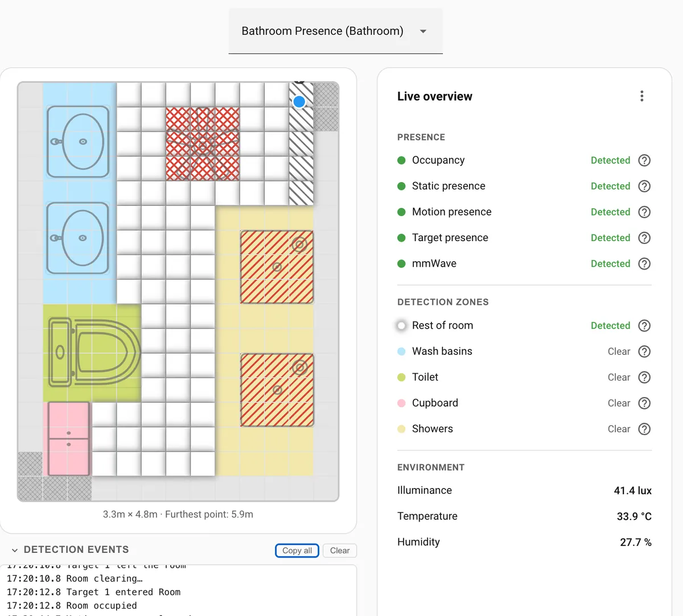This screenshot has width=683, height=616.
Task: Click the 'Room clearing…' log entry
Action: (x=75, y=578)
